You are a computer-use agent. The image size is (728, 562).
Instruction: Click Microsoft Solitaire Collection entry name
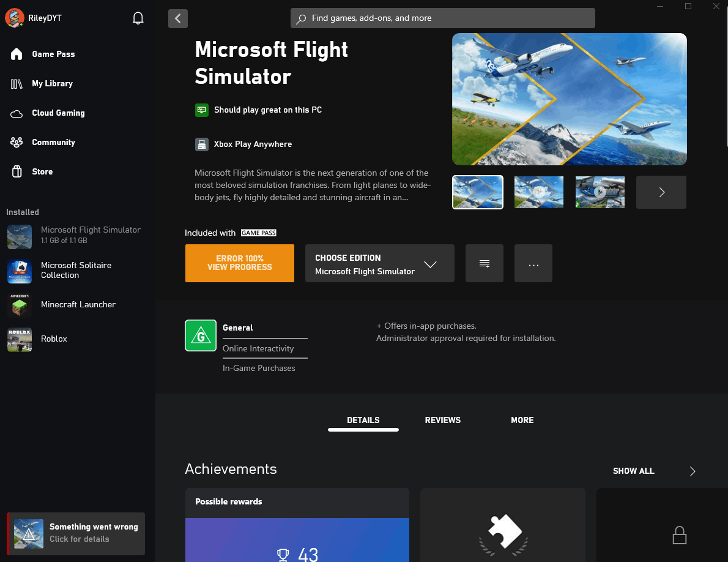[76, 271]
